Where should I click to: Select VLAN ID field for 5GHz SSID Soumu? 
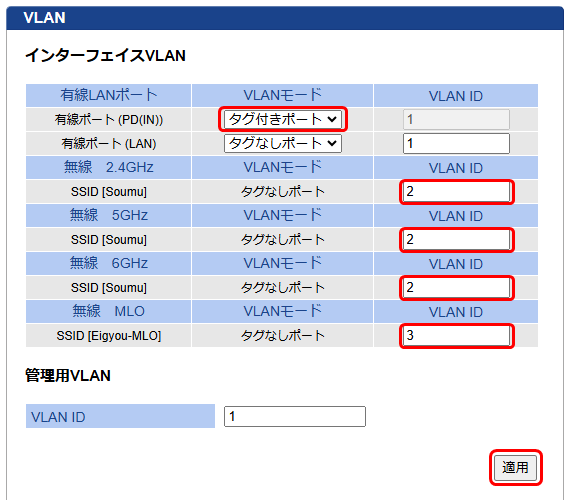tap(456, 239)
